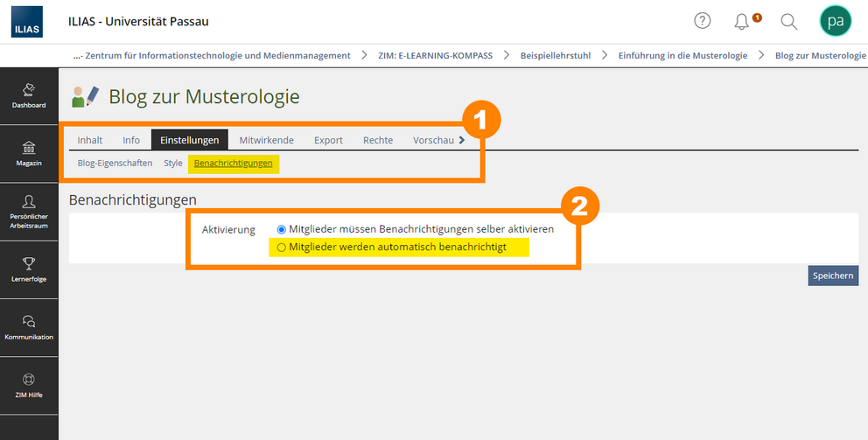Open the Kommunikation sidebar icon
The image size is (868, 440).
[x=29, y=328]
